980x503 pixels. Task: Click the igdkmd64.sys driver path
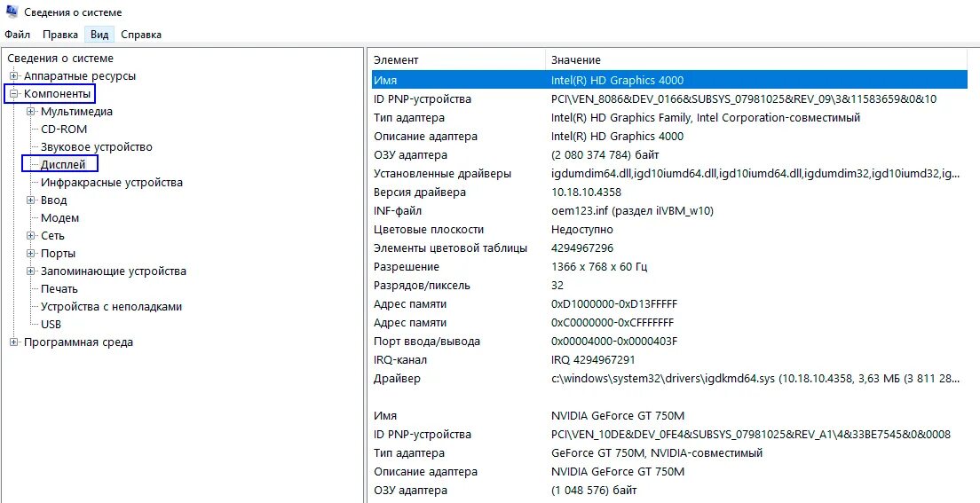click(x=755, y=379)
